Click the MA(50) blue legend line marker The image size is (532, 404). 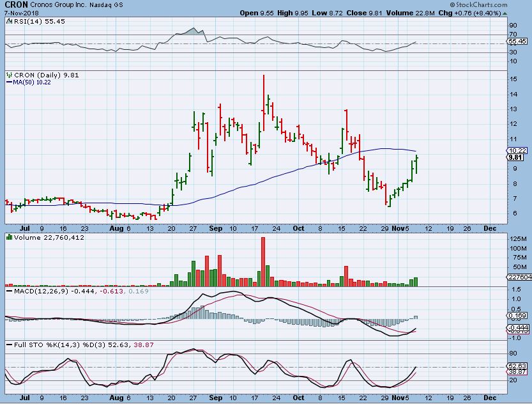coord(9,82)
